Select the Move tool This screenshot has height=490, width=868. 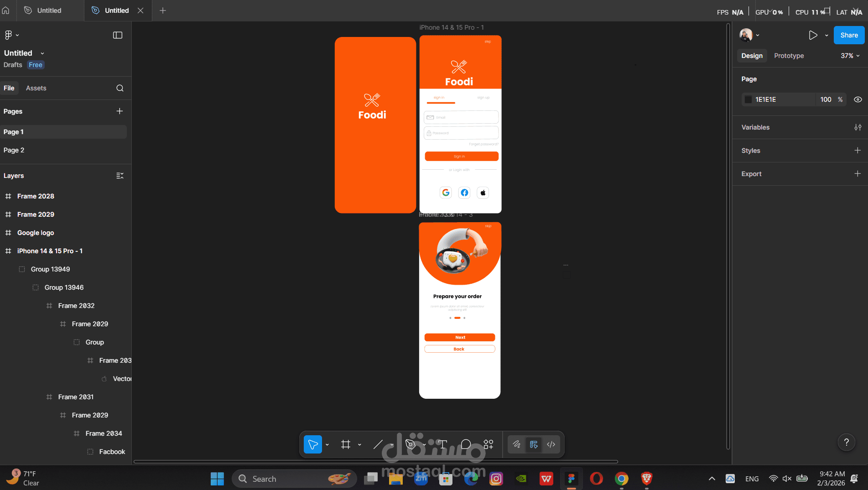[x=313, y=444]
